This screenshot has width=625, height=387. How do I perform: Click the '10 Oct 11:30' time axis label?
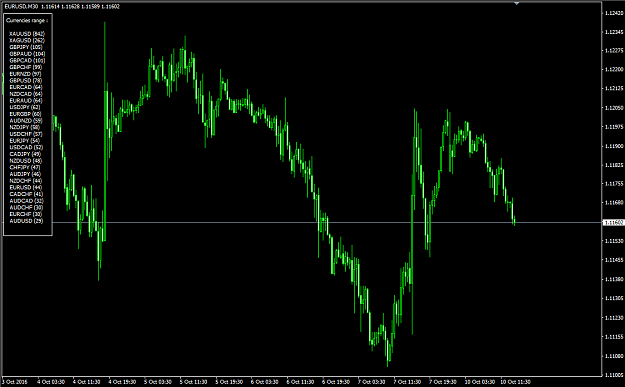point(515,382)
